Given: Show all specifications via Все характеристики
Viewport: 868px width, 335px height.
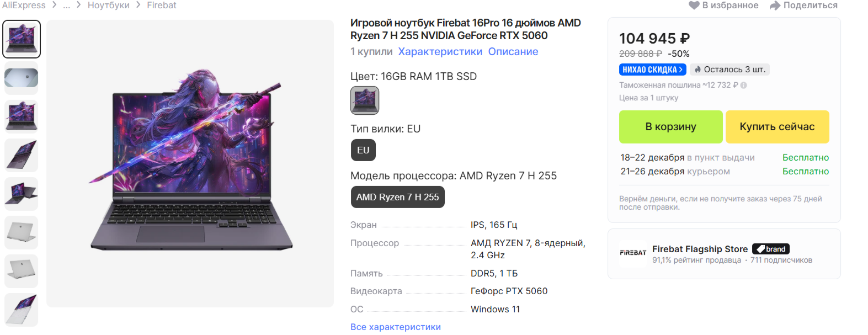Looking at the screenshot, I should pyautogui.click(x=395, y=327).
